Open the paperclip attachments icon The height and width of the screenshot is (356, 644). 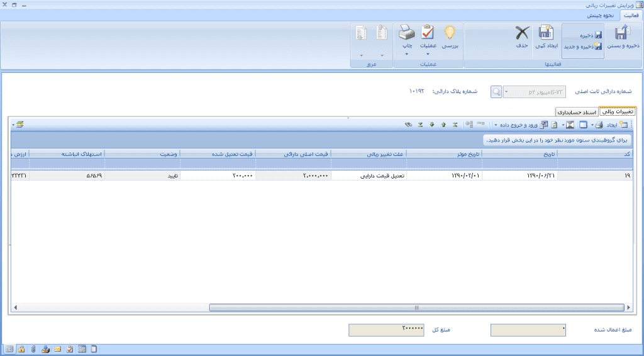point(33,349)
